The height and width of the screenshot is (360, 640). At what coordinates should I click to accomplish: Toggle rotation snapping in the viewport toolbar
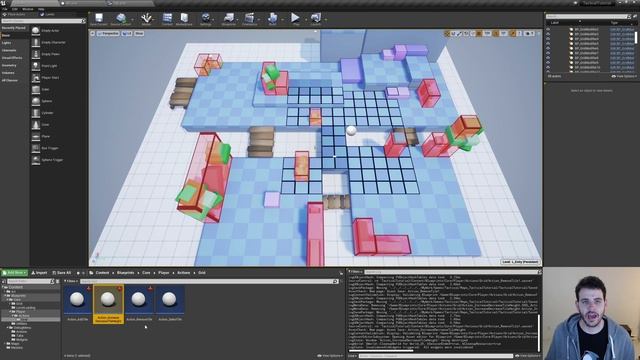496,33
